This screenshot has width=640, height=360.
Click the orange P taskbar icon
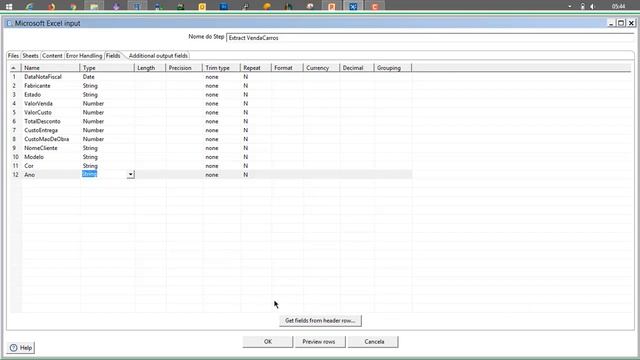point(331,7)
